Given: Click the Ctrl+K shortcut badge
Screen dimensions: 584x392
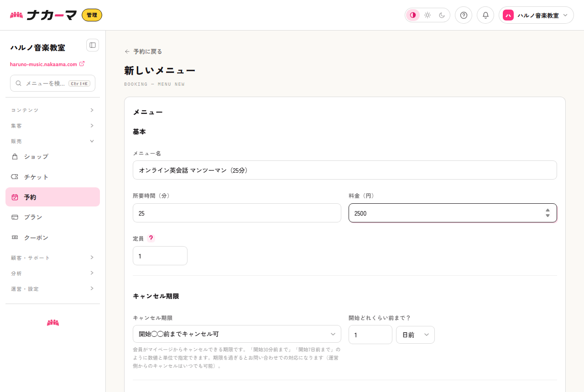Looking at the screenshot, I should click(79, 83).
